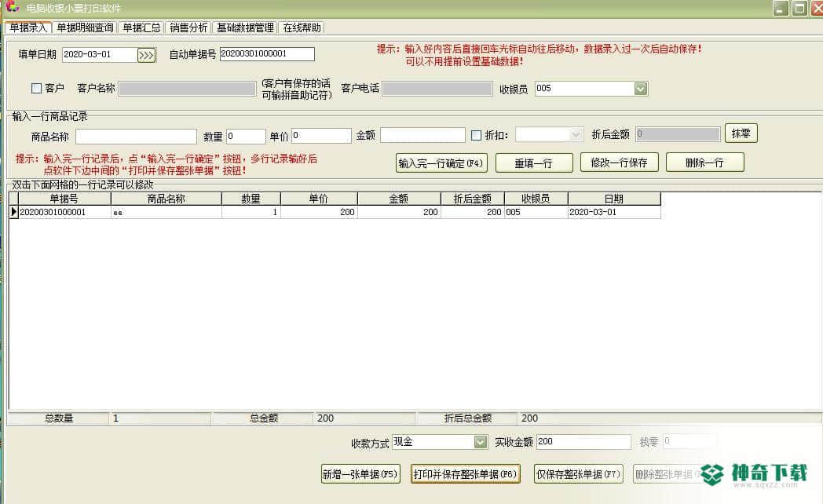Expand the 收款方式 dropdown
Image resolution: width=823 pixels, height=504 pixels.
(x=481, y=442)
